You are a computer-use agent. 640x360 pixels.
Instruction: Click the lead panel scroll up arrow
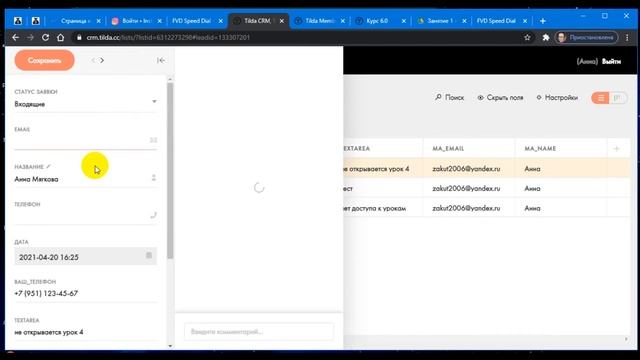[170, 79]
